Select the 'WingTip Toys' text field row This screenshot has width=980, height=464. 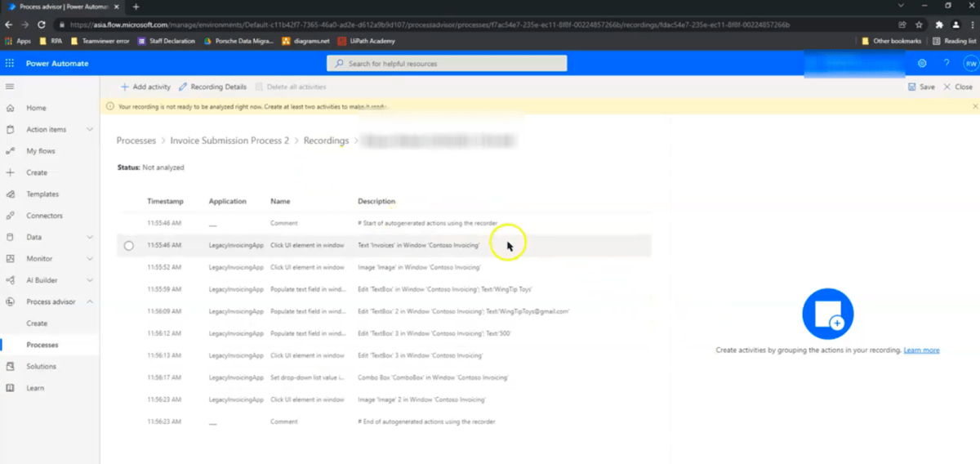pyautogui.click(x=384, y=289)
